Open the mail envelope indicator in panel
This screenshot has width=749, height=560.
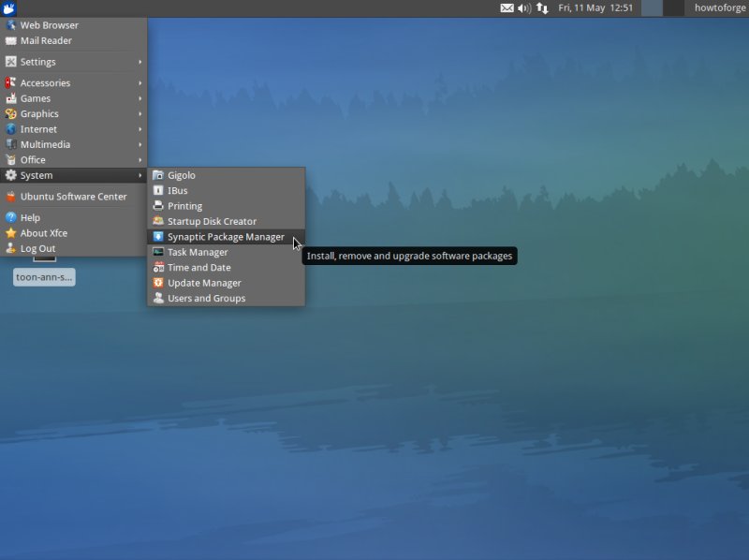pyautogui.click(x=507, y=8)
